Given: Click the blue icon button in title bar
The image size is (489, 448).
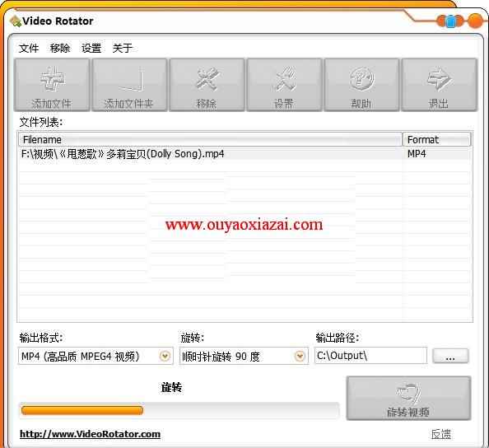Looking at the screenshot, I should click(x=450, y=21).
